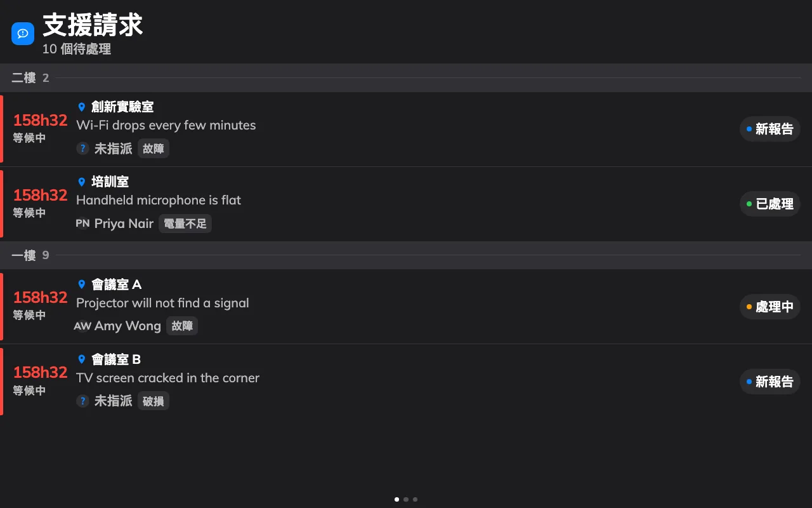The height and width of the screenshot is (508, 812).
Task: Click the AW avatar for Amy Wong
Action: [82, 326]
